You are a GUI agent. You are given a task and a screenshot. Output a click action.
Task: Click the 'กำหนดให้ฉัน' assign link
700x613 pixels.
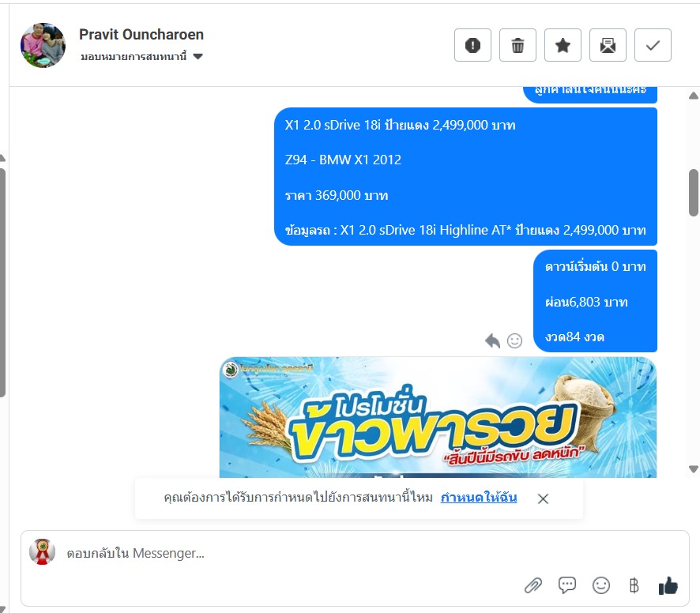tap(479, 498)
